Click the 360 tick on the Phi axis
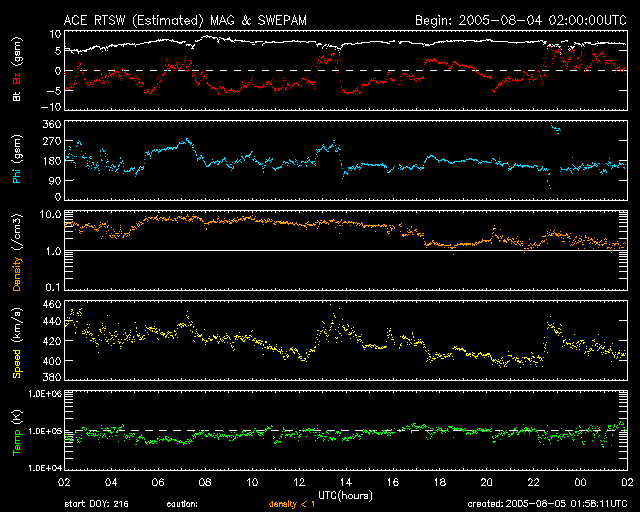640x512 pixels. coord(52,124)
